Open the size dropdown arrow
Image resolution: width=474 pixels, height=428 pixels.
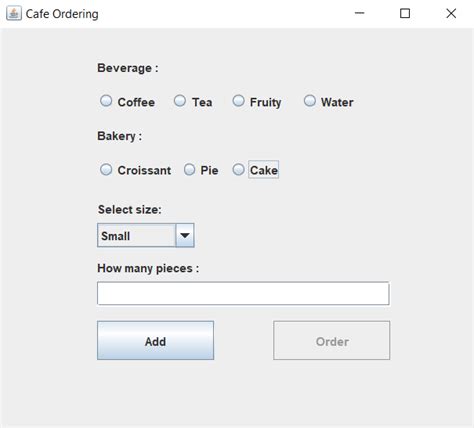tap(185, 235)
